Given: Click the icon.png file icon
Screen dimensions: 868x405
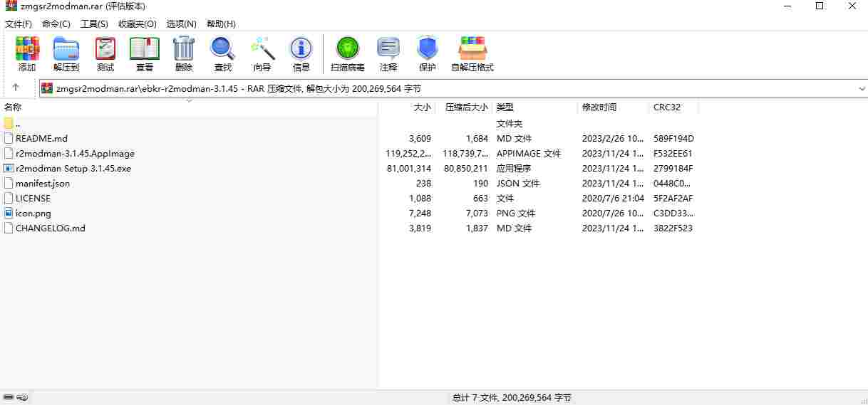Looking at the screenshot, I should coord(9,213).
